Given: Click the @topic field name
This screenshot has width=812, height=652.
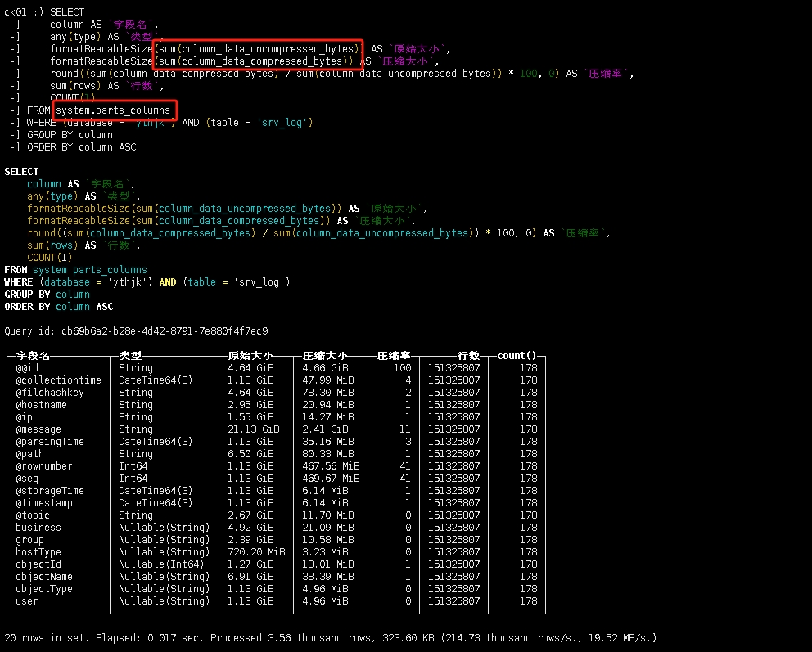Looking at the screenshot, I should pyautogui.click(x=33, y=515).
